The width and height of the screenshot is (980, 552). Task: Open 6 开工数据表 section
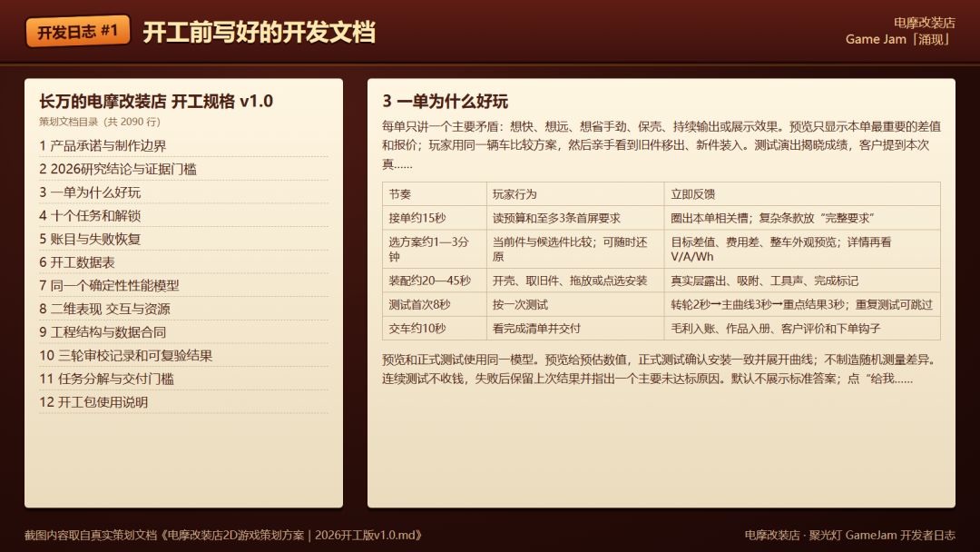click(x=183, y=262)
